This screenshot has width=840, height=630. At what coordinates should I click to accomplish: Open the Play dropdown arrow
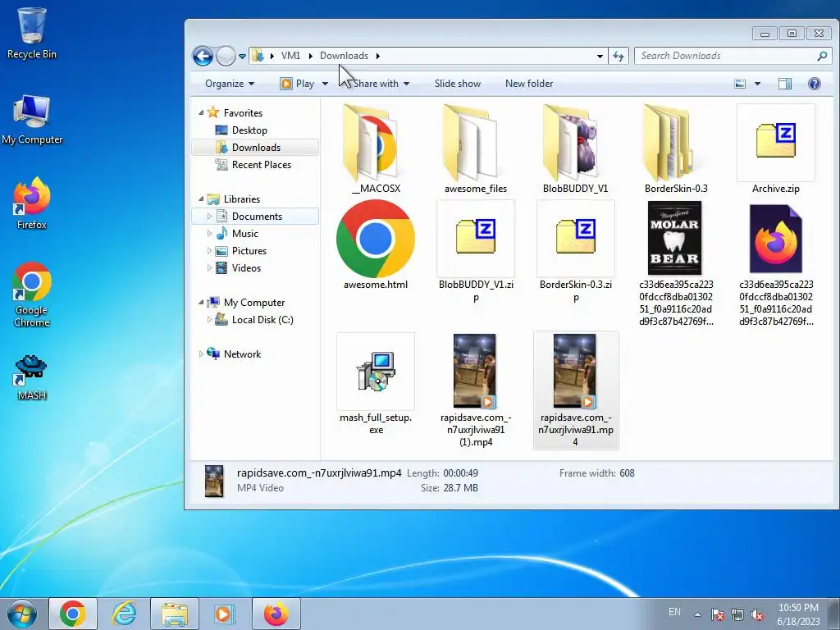click(325, 84)
